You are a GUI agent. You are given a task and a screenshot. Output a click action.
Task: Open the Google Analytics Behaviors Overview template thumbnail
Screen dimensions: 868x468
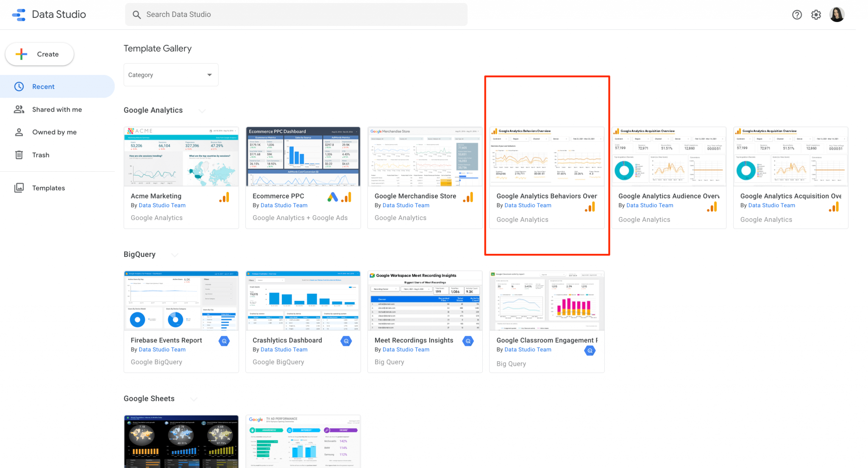[547, 157]
